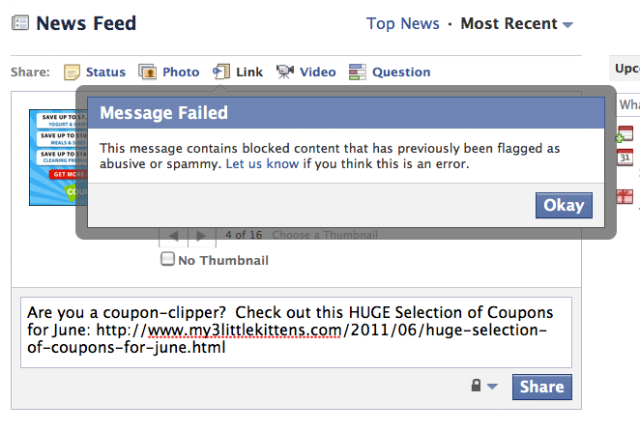Open the privacy dropdown arrow beside the lock
Image resolution: width=640 pixels, height=432 pixels.
click(492, 386)
